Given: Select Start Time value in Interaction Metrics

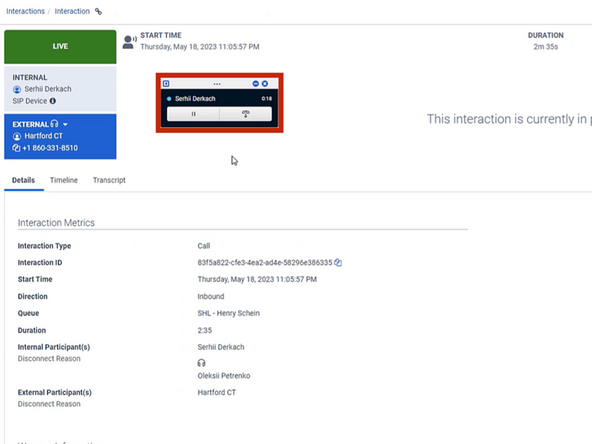Looking at the screenshot, I should coord(257,279).
